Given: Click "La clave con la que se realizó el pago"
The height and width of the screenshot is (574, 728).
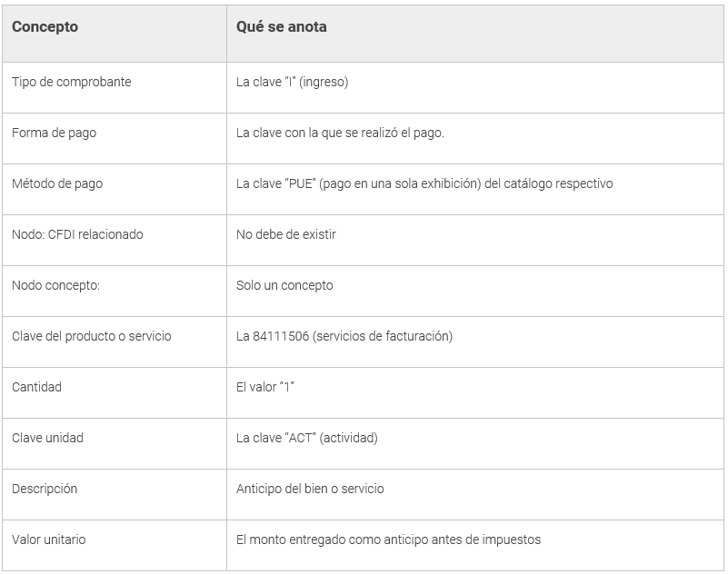Looking at the screenshot, I should (340, 133).
